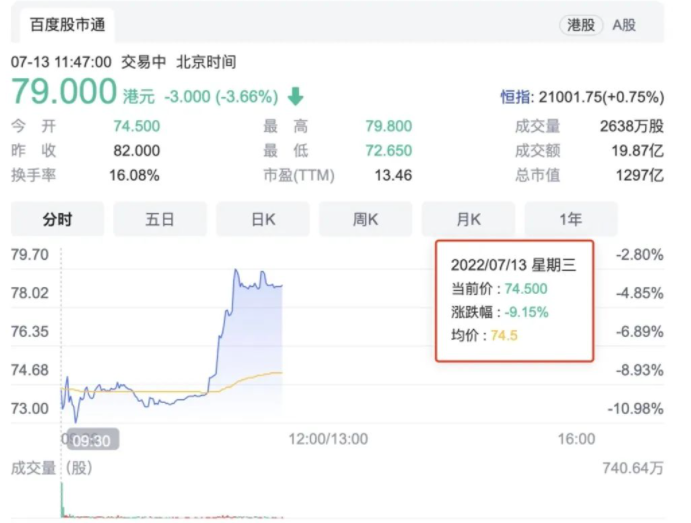Click the 最低 value 72.650
This screenshot has height=523, width=691.
[x=388, y=151]
